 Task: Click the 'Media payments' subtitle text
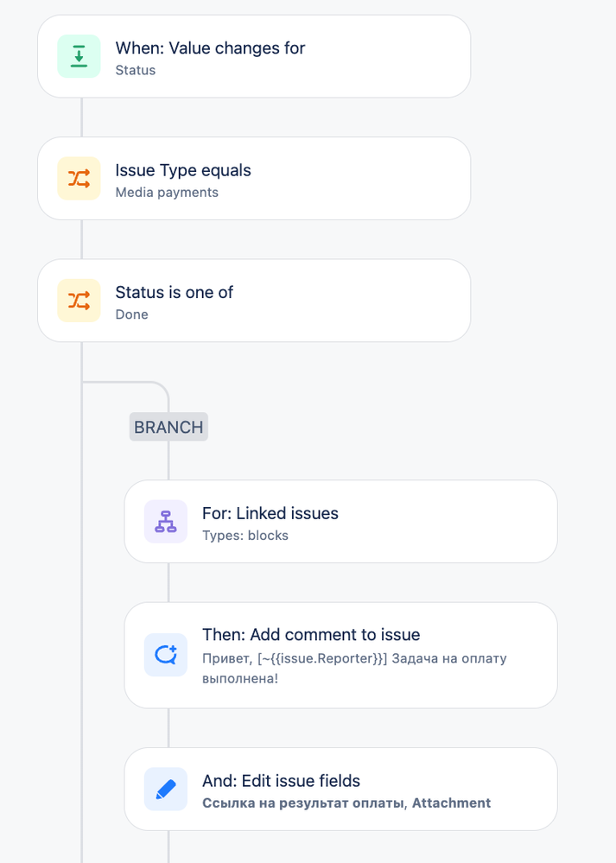click(x=167, y=193)
